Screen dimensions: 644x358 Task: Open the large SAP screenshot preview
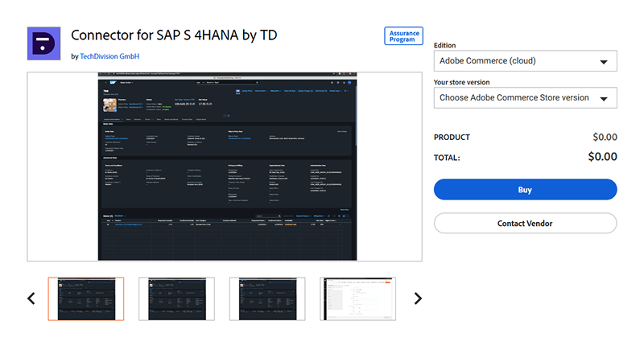pyautogui.click(x=225, y=167)
